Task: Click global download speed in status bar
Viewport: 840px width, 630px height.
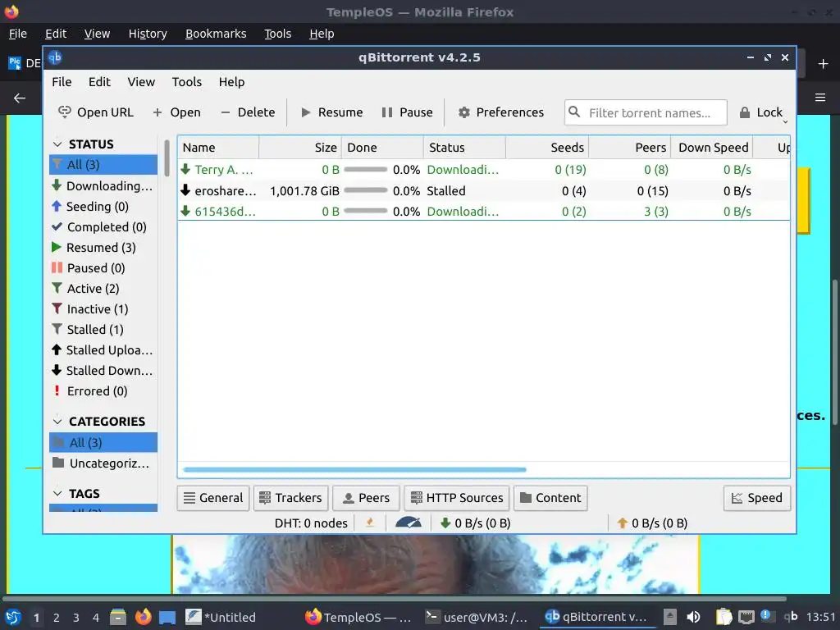Action: click(475, 523)
